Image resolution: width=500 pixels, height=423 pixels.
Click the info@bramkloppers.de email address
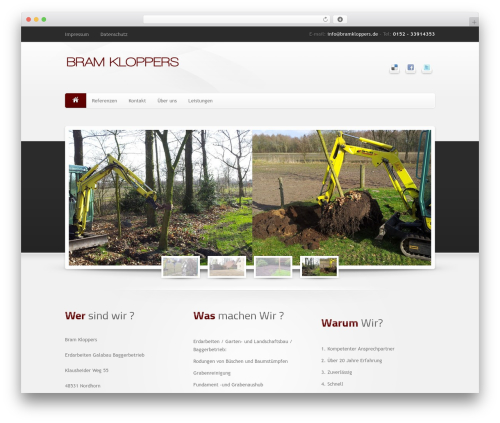[353, 34]
